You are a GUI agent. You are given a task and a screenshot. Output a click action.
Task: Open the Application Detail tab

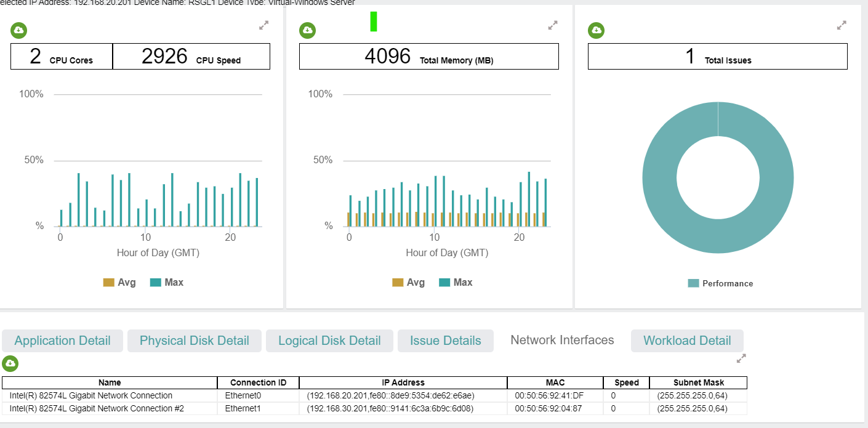[x=63, y=341]
